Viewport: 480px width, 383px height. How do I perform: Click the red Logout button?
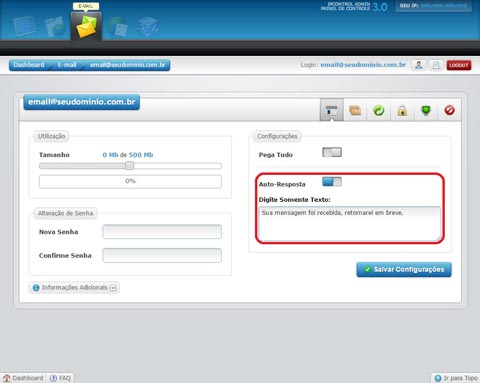point(459,65)
